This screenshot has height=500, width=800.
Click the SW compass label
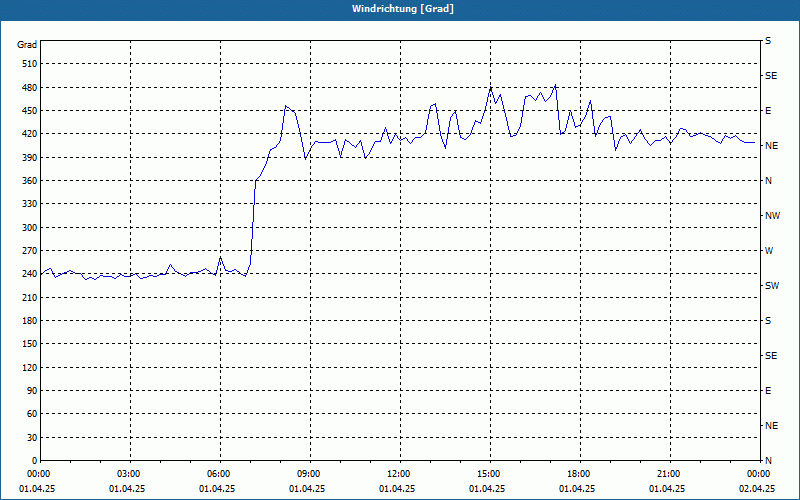[772, 286]
